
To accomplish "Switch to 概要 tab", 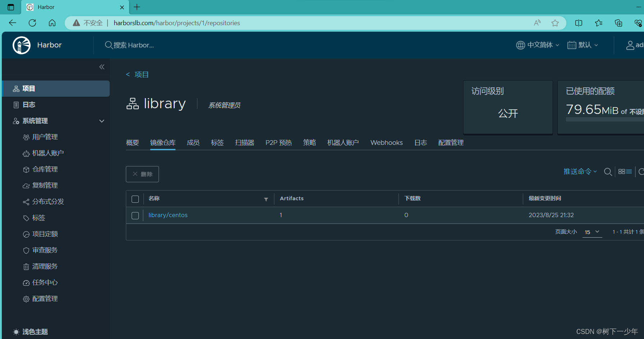I will point(132,143).
